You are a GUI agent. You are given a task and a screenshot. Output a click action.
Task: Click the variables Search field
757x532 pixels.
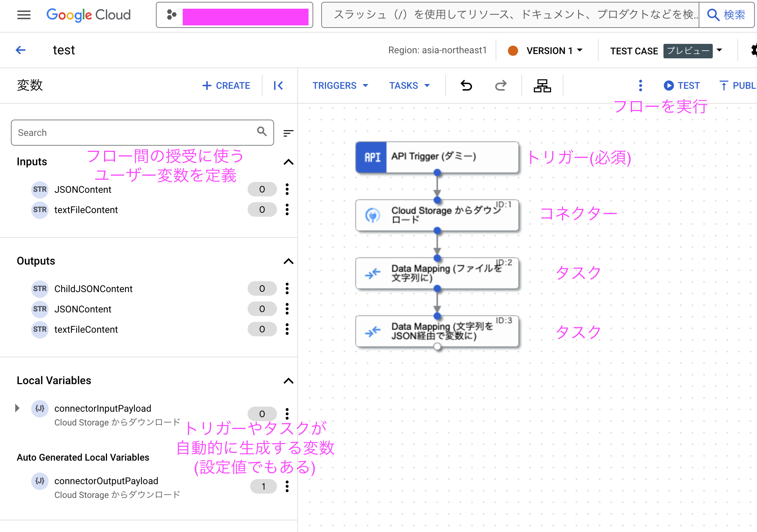(x=134, y=133)
